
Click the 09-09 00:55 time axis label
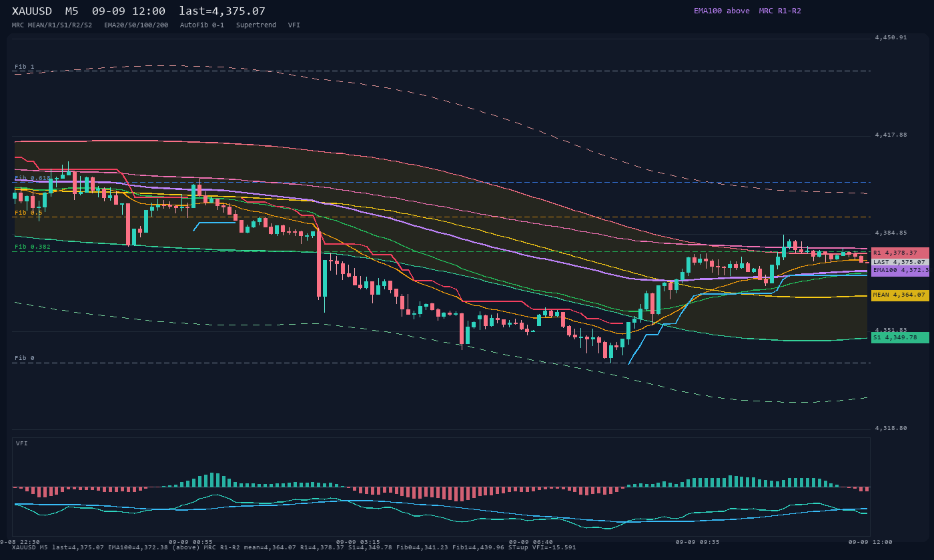191,542
